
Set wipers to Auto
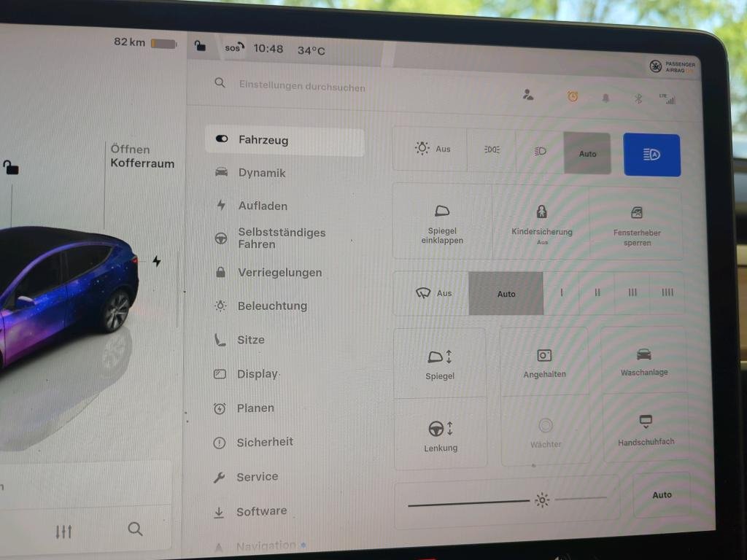coord(506,294)
